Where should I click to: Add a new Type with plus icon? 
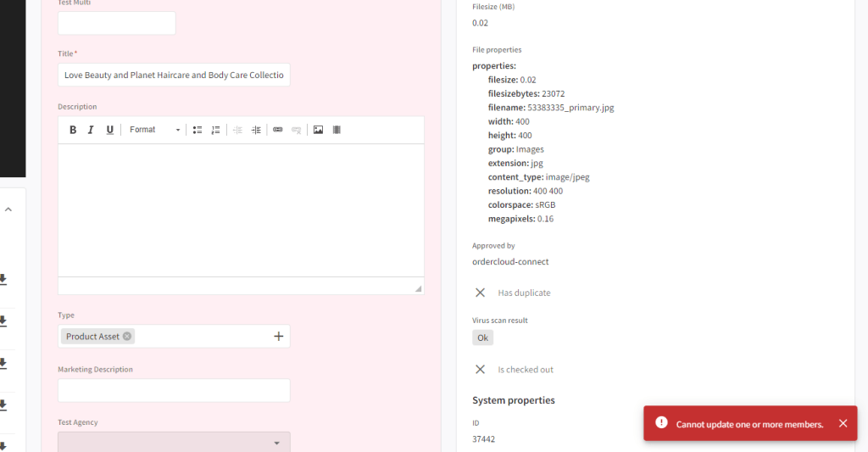pyautogui.click(x=278, y=337)
